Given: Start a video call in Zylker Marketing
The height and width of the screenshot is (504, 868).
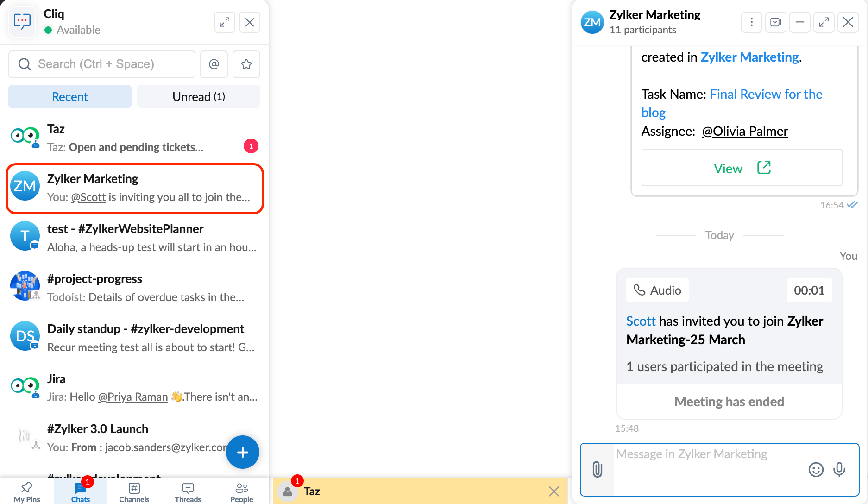Looking at the screenshot, I should click(x=776, y=22).
